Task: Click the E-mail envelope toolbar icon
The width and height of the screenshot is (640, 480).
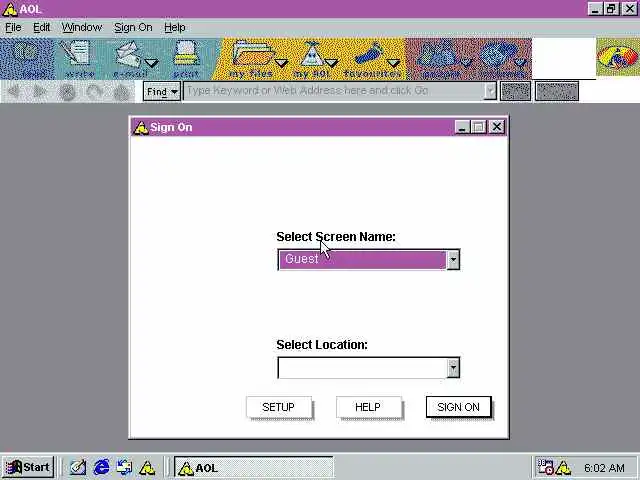Action: (x=127, y=55)
